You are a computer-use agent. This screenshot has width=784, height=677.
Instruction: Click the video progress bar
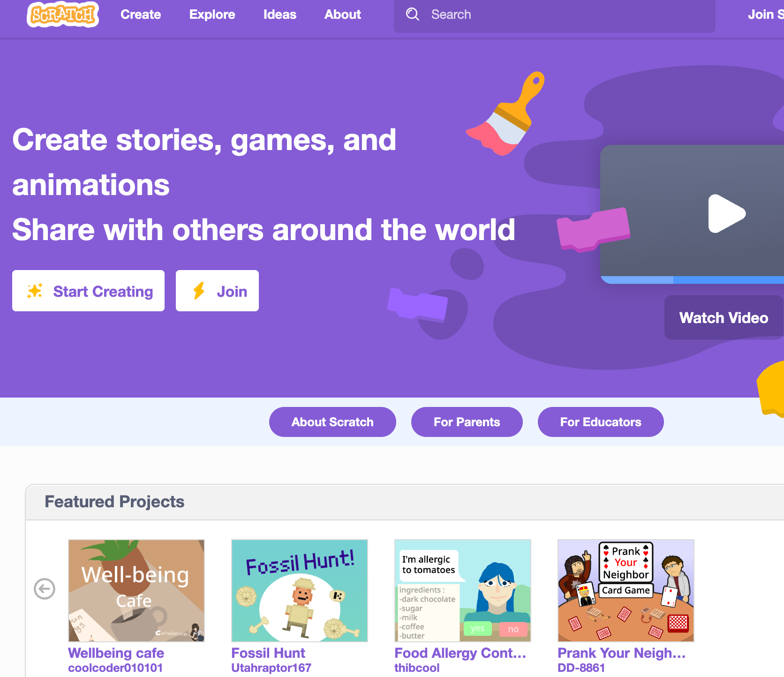pos(693,280)
